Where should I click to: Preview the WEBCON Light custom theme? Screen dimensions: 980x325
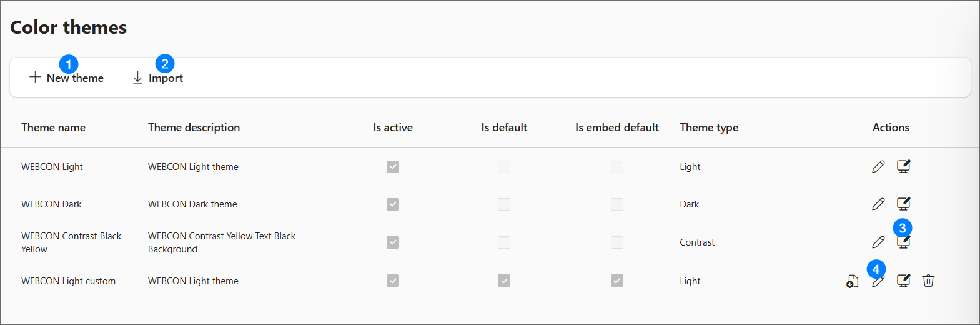[903, 281]
